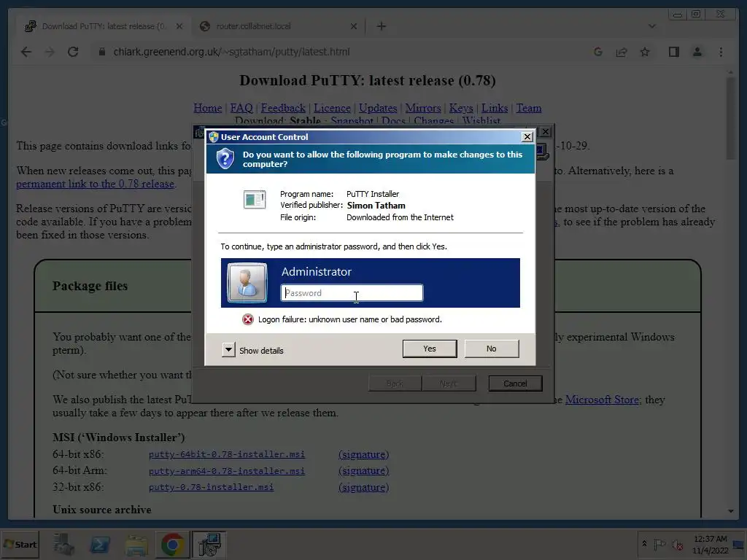This screenshot has height=560, width=747.
Task: Click the Chrome address bar URL
Action: 231,52
